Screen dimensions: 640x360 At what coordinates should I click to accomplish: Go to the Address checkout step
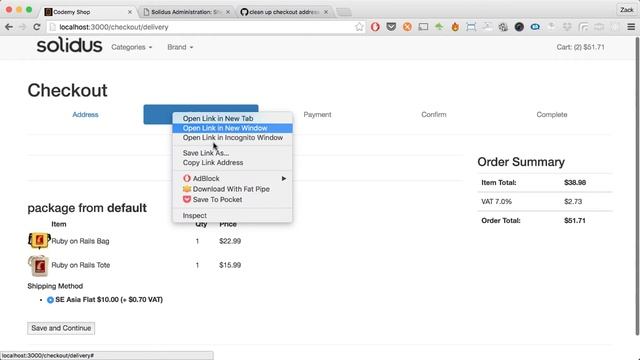click(85, 115)
